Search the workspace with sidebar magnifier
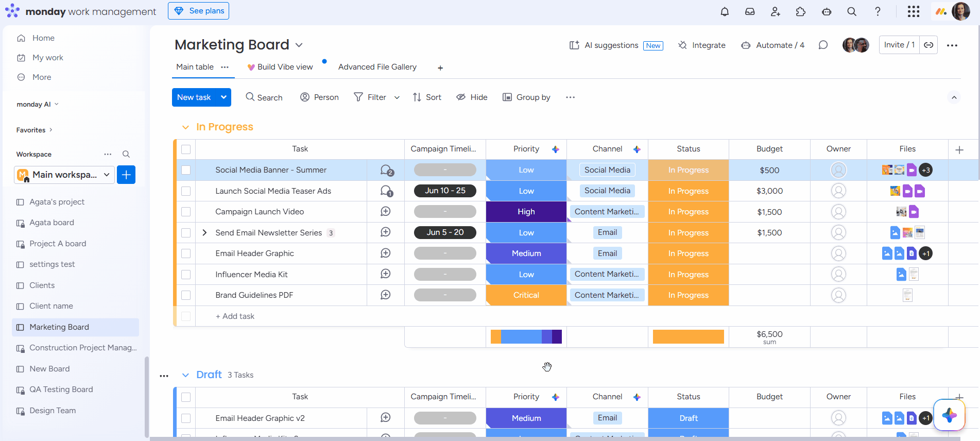980x441 pixels. click(x=126, y=154)
